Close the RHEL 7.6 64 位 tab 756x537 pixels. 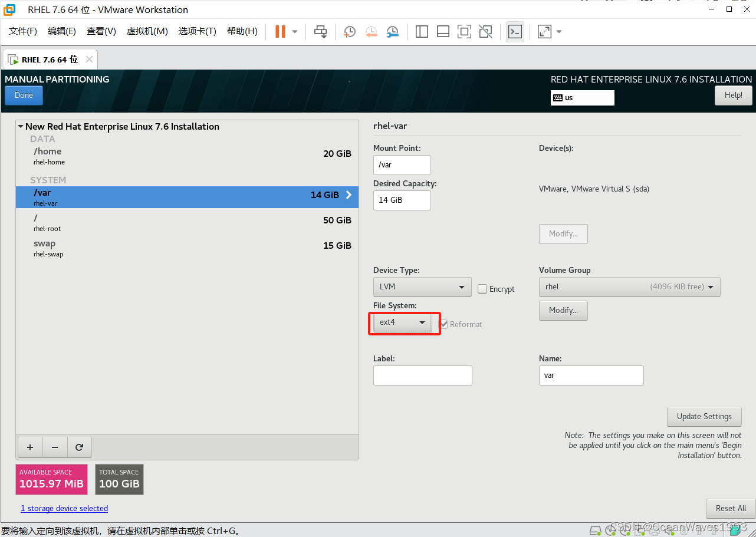[89, 59]
